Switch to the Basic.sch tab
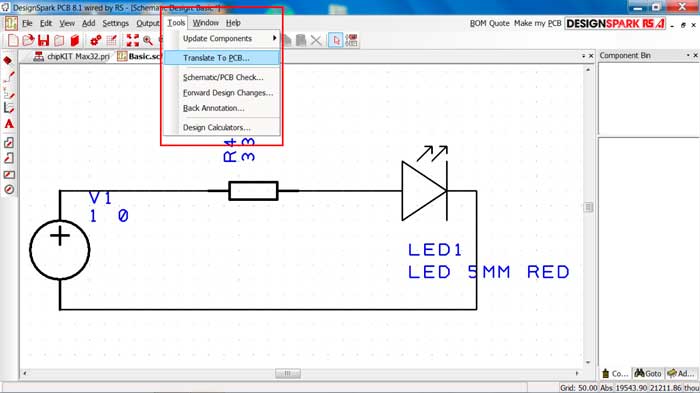The height and width of the screenshot is (393, 700). [139, 57]
